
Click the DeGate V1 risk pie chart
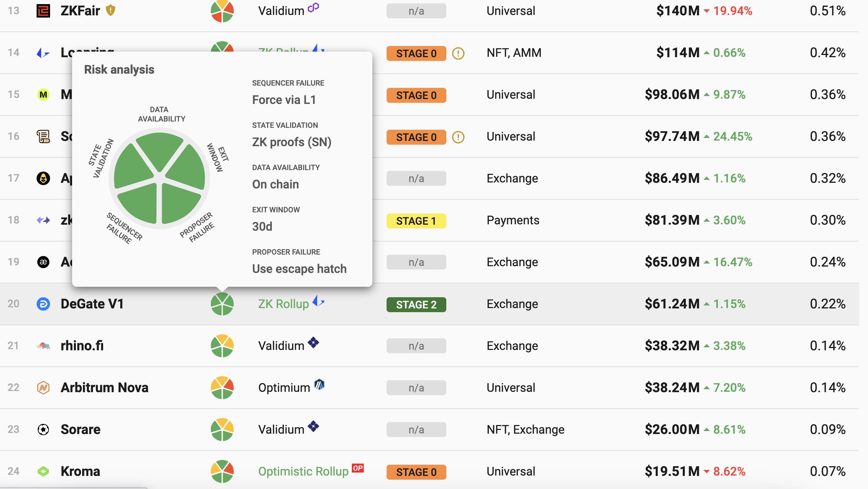click(222, 304)
